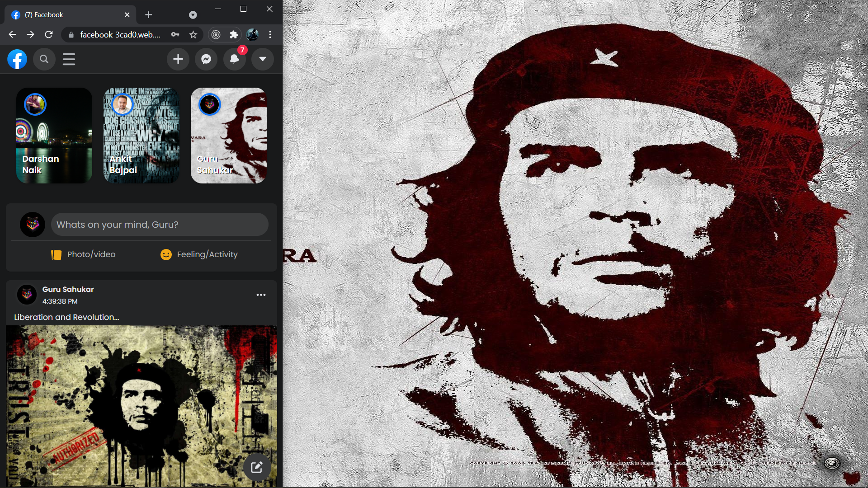Click the 4:39:38 PM timestamp
This screenshot has width=868, height=488.
coord(60,301)
